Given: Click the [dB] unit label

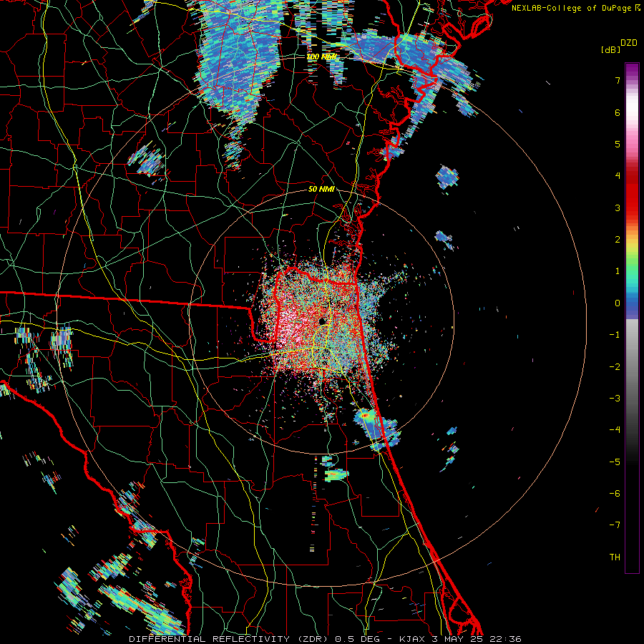Looking at the screenshot, I should pos(611,49).
